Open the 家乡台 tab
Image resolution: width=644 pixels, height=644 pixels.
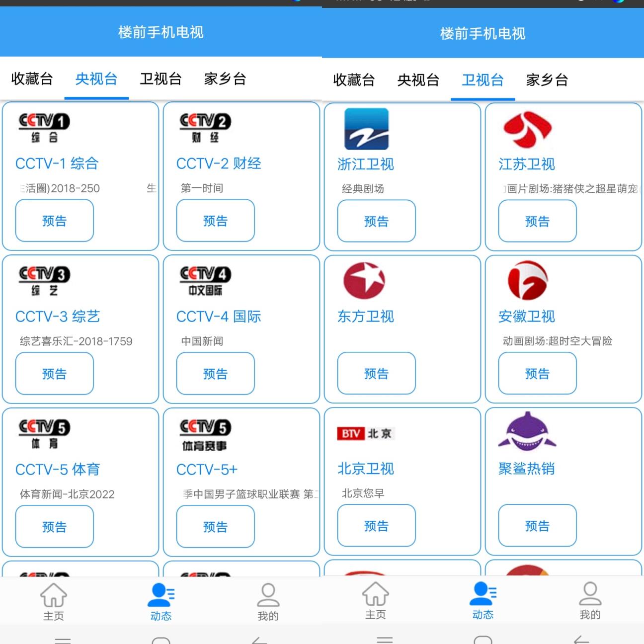pos(225,79)
